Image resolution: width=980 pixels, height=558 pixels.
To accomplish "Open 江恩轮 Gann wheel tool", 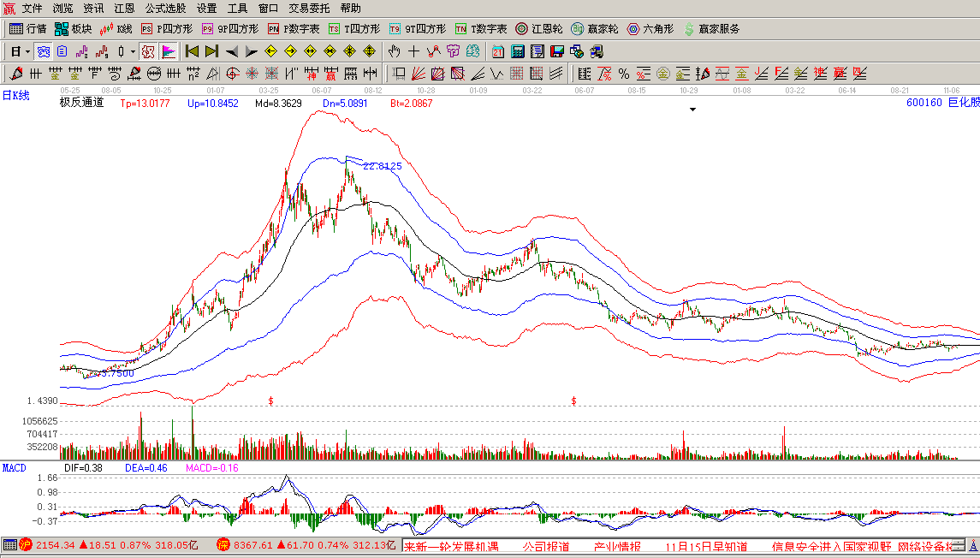I will [538, 28].
